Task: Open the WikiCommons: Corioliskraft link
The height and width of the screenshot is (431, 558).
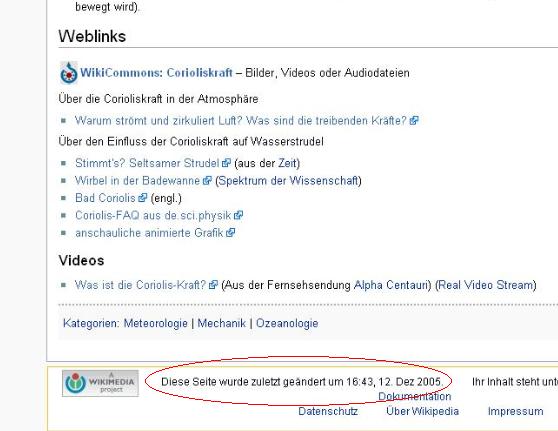Action: [156, 73]
